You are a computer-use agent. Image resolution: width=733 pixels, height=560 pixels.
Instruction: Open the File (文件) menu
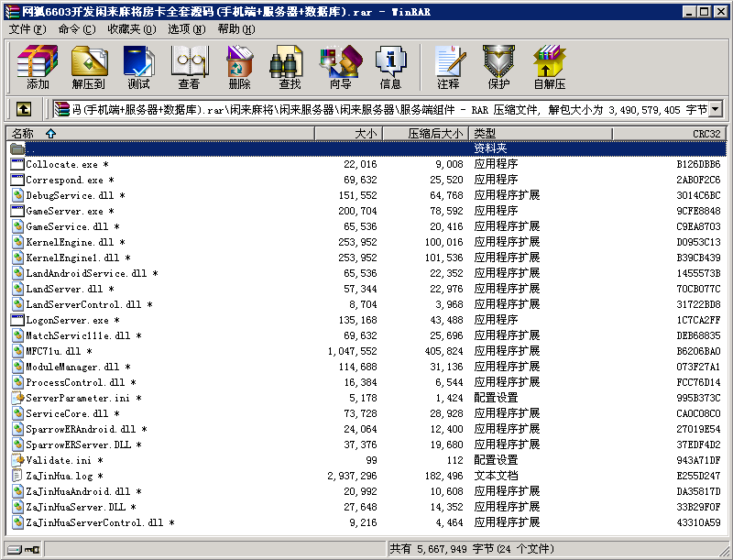coord(27,29)
